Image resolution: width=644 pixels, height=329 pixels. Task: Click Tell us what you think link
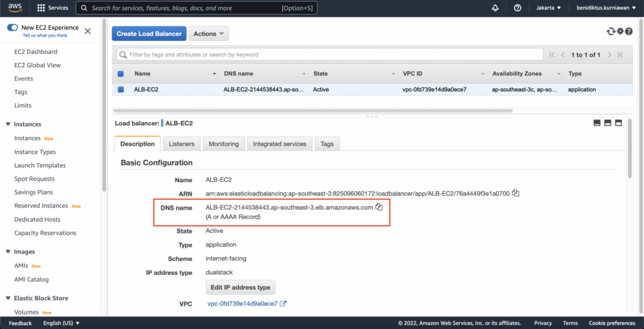45,35
